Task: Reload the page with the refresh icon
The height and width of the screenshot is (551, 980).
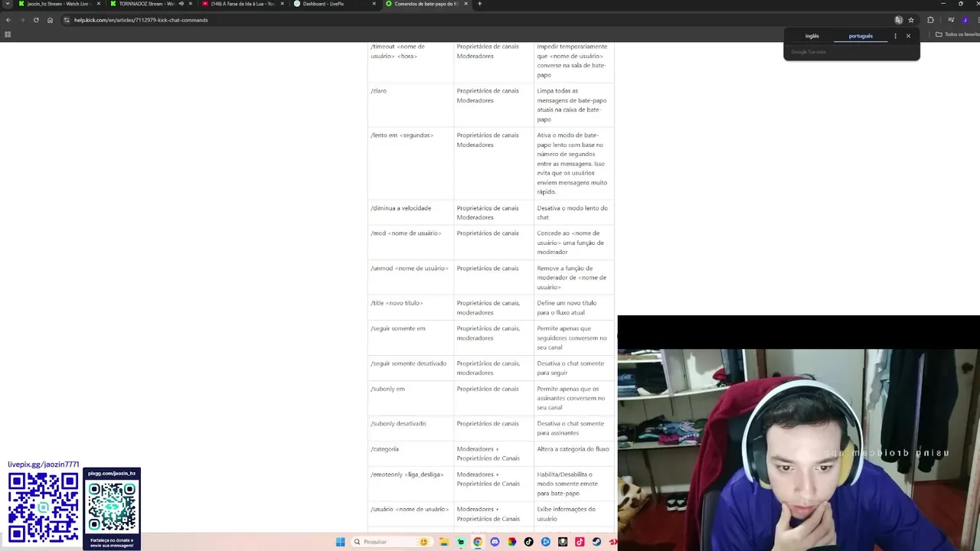Action: 36,20
